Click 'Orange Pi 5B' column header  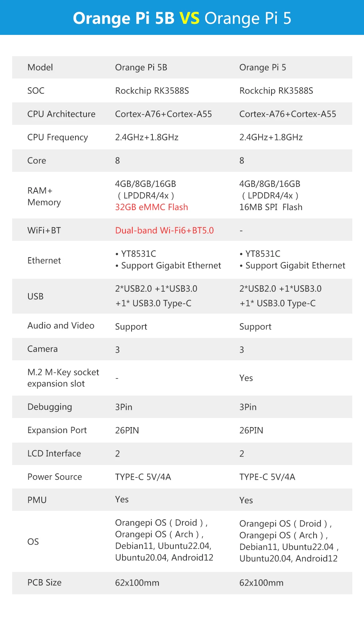pos(141,67)
